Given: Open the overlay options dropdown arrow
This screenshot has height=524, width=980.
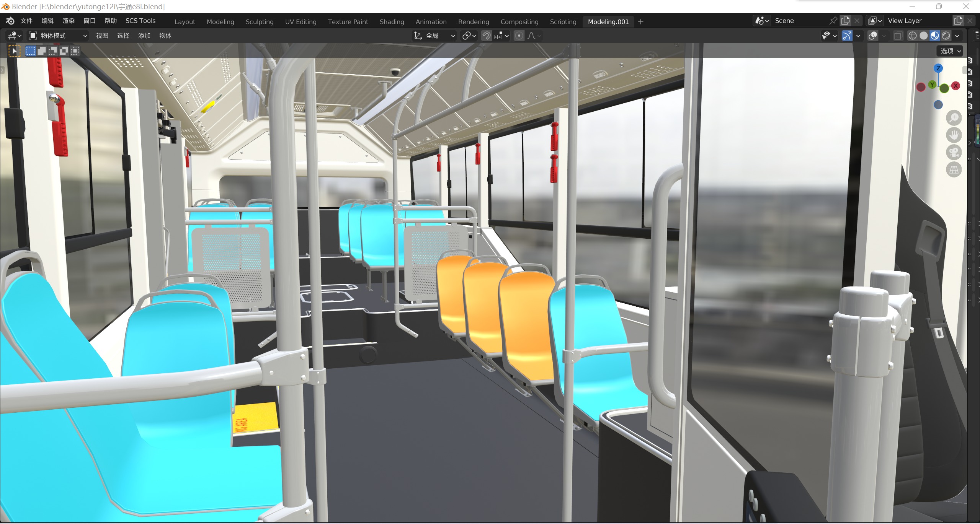Looking at the screenshot, I should 884,36.
